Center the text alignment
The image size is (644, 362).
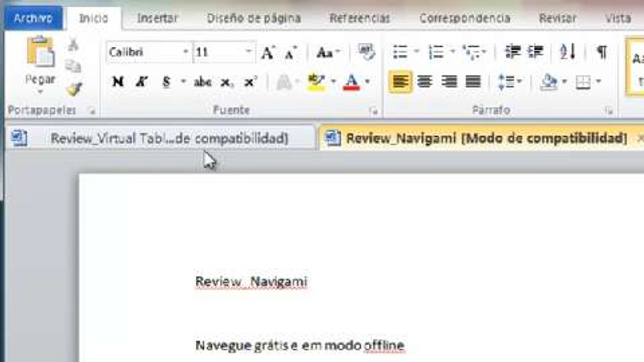point(425,81)
